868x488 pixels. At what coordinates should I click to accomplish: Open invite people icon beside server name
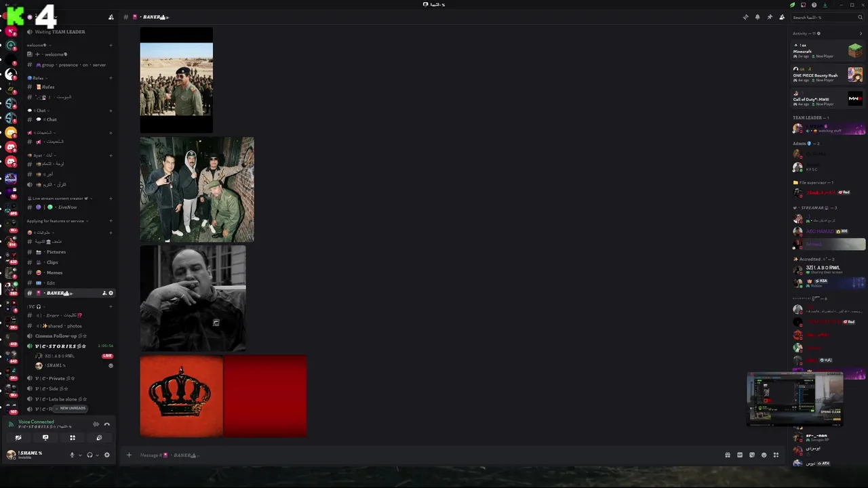click(x=111, y=17)
